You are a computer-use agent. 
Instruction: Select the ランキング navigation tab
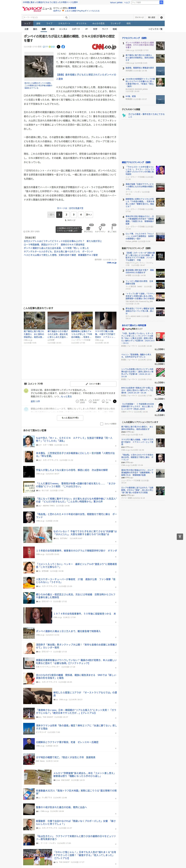tap(115, 24)
